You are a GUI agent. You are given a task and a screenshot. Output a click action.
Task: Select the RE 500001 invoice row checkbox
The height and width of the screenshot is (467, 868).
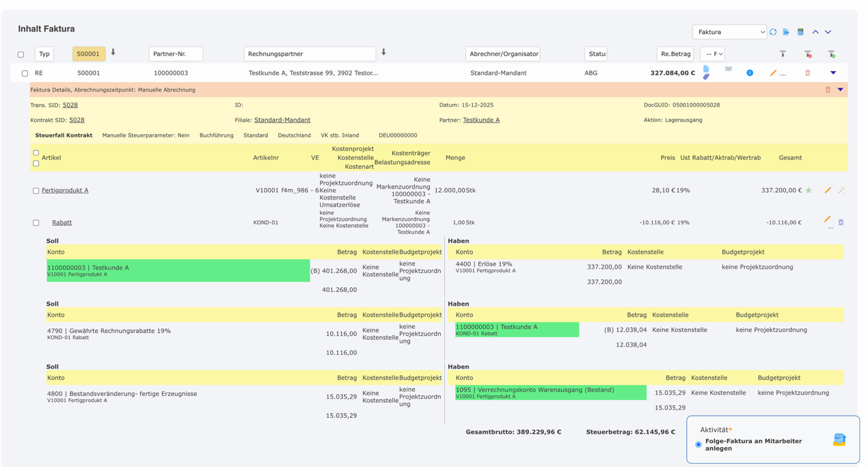tap(25, 73)
